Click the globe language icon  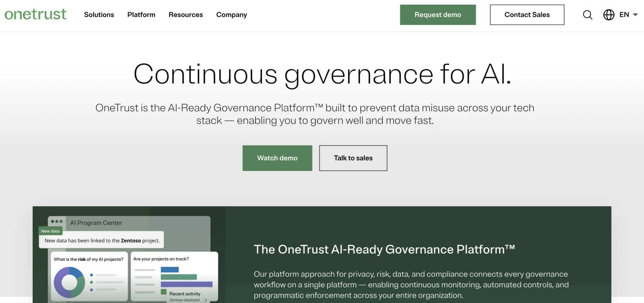pos(609,15)
